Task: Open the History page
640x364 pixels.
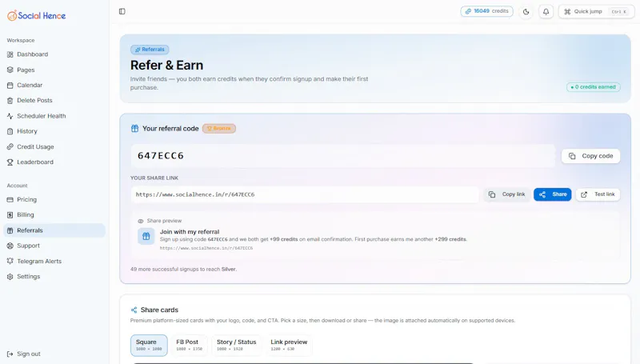Action: click(54, 131)
